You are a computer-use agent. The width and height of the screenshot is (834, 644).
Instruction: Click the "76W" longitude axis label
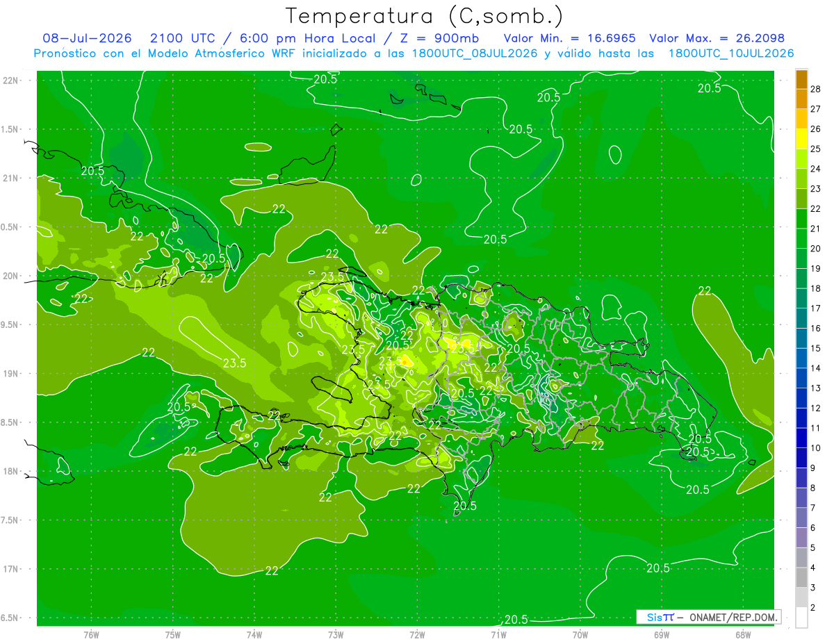pyautogui.click(x=91, y=634)
